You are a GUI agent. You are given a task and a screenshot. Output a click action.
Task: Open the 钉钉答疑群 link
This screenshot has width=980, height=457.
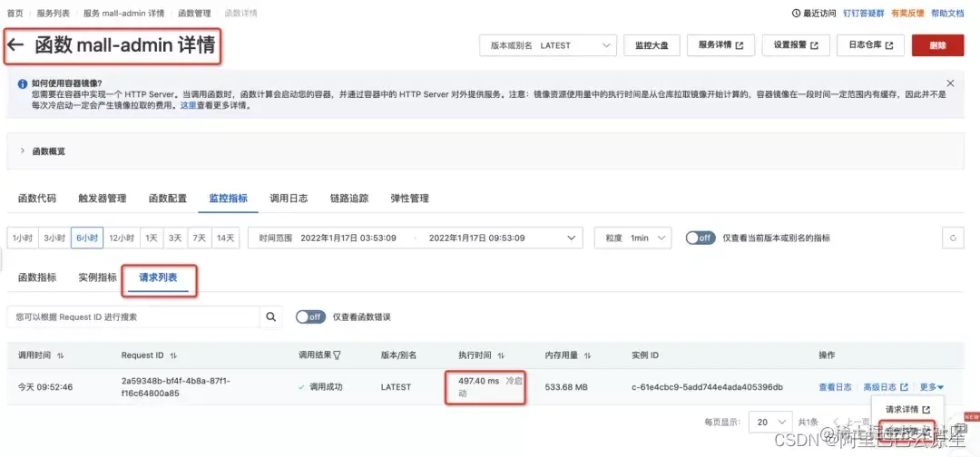[863, 13]
